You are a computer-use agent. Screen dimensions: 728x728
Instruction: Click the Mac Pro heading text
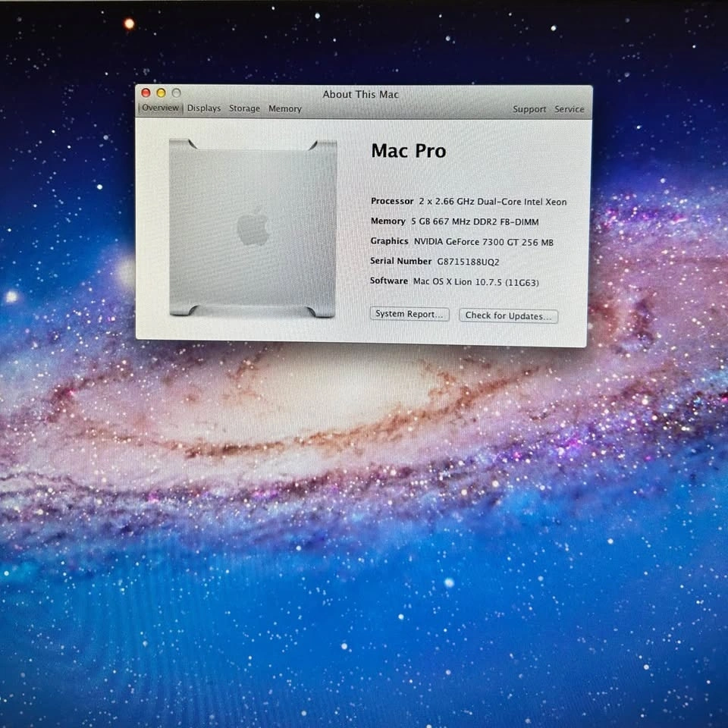point(408,151)
